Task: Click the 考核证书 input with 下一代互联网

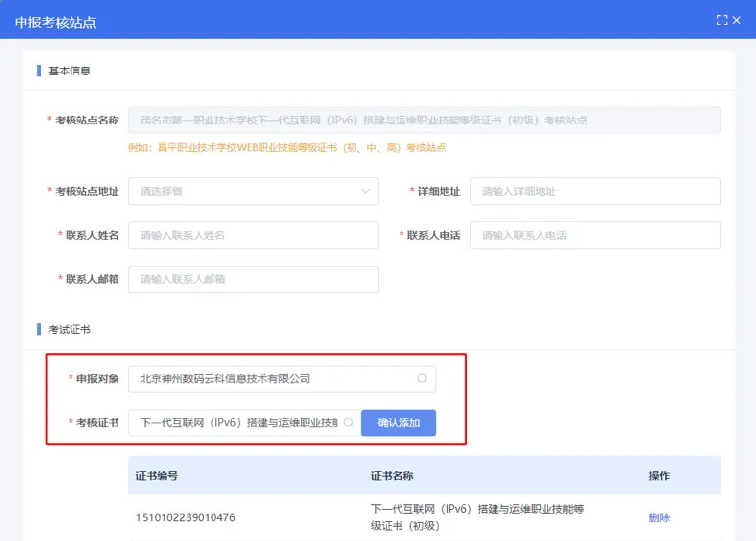Action: tap(245, 422)
